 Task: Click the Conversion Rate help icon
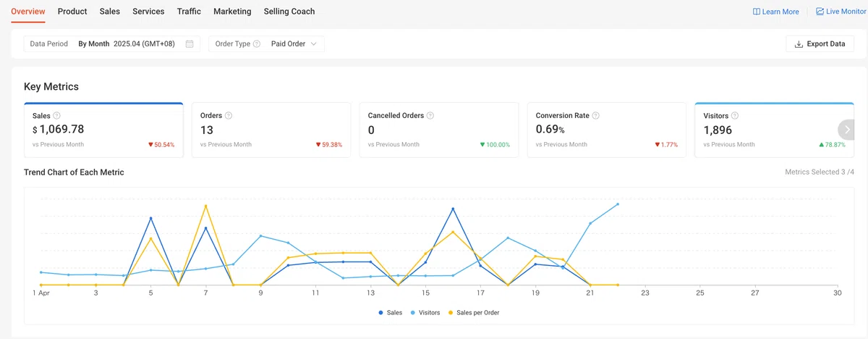pos(596,116)
